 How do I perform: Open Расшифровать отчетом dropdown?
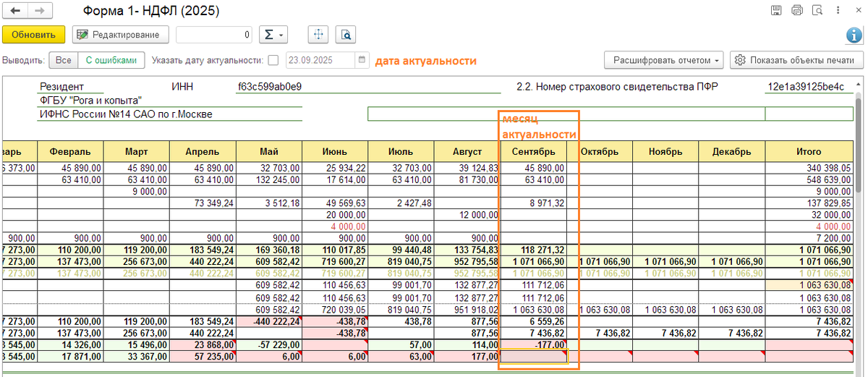pos(664,60)
